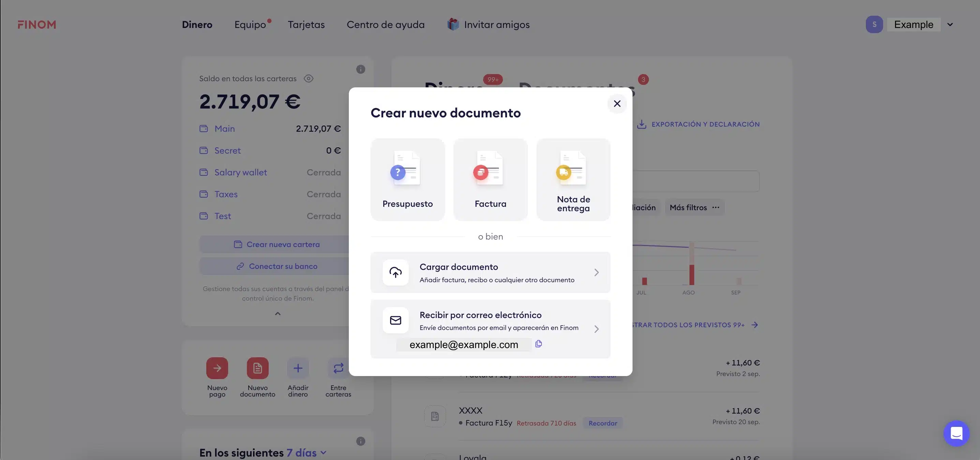The height and width of the screenshot is (460, 980).
Task: Click info icon on balance card
Action: 361,69
